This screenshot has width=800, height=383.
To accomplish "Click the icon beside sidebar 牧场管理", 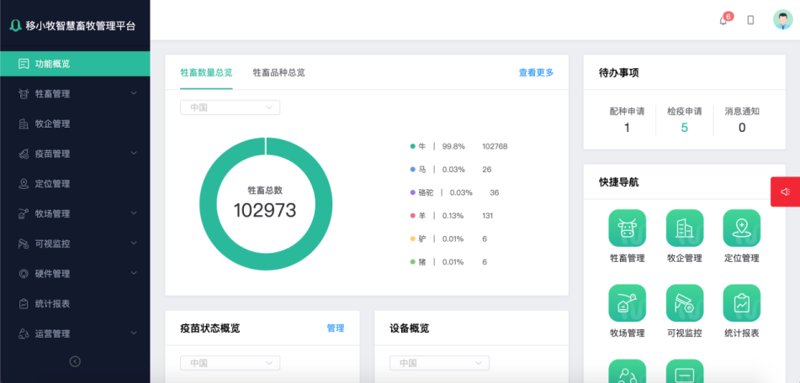I will [23, 214].
